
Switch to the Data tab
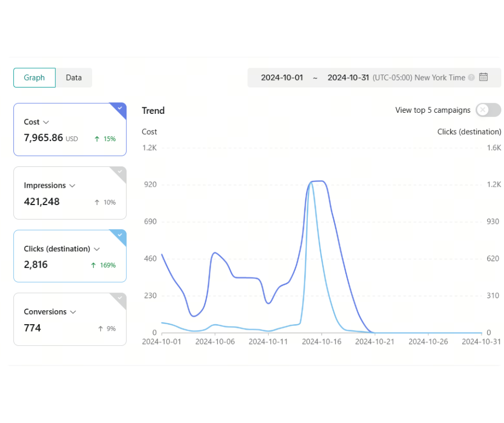[73, 78]
